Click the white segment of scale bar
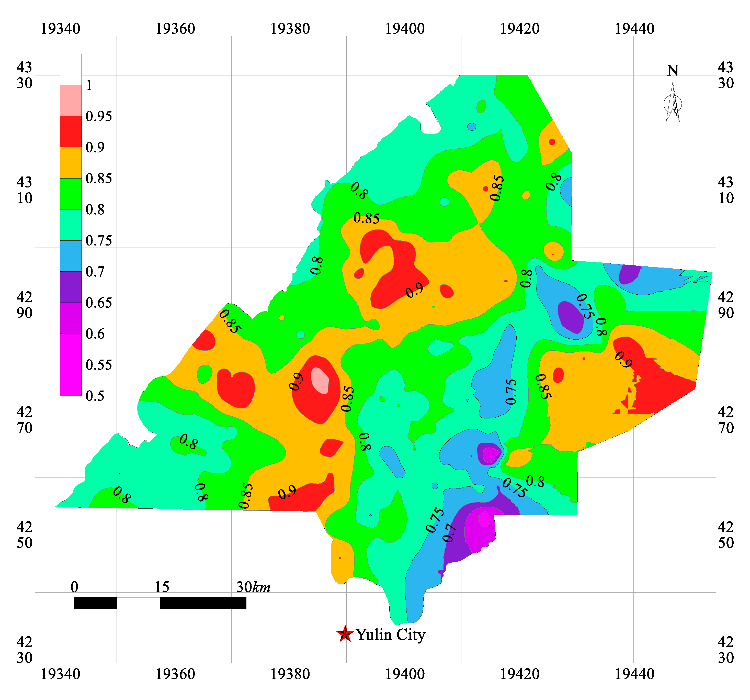 pyautogui.click(x=139, y=603)
